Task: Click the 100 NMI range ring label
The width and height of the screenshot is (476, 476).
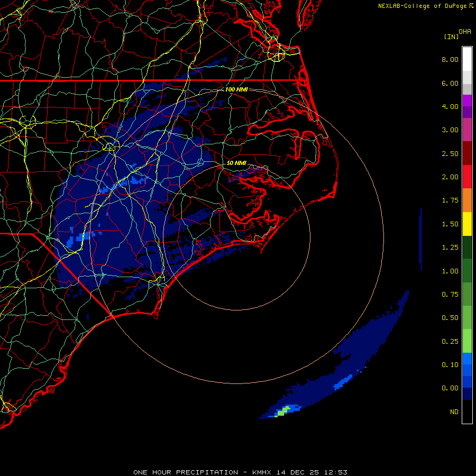Action: pos(236,89)
